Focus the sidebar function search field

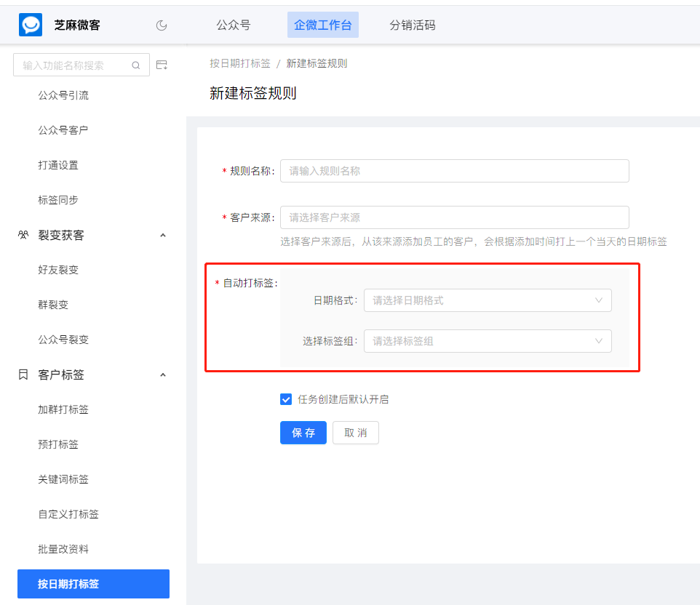[x=81, y=65]
